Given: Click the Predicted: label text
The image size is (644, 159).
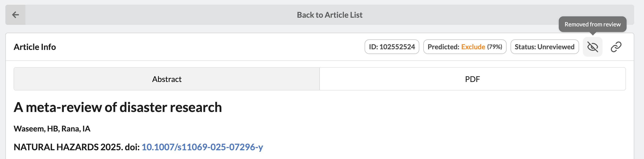Looking at the screenshot, I should coord(443,47).
